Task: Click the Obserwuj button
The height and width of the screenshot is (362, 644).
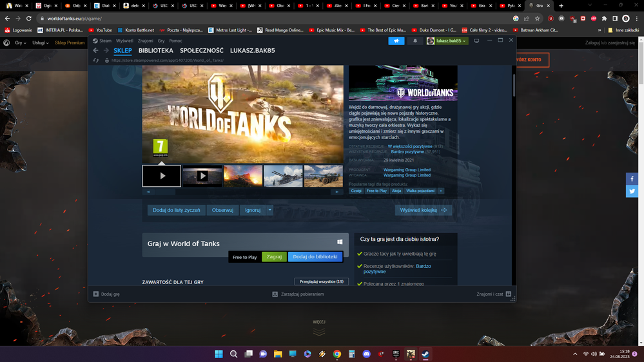Action: tap(222, 210)
